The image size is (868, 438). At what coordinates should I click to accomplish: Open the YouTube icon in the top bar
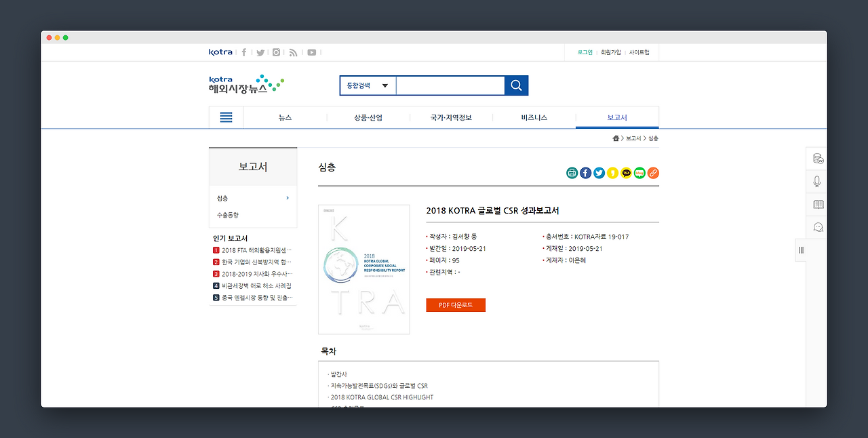311,52
